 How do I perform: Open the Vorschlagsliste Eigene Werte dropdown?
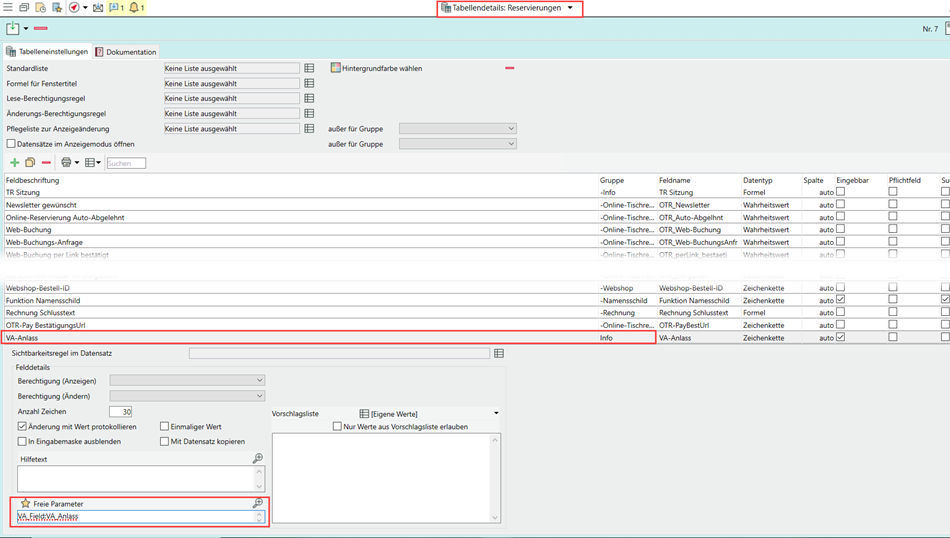click(x=495, y=413)
